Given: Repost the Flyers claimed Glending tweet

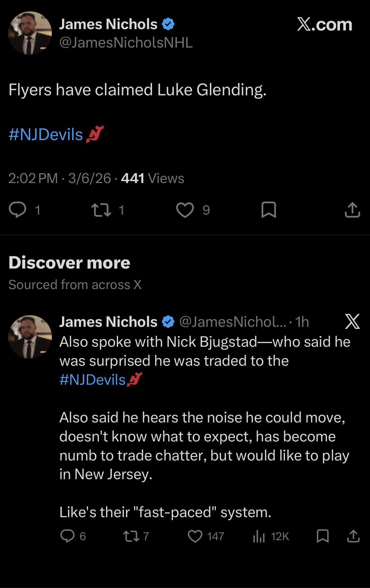Looking at the screenshot, I should click(102, 210).
